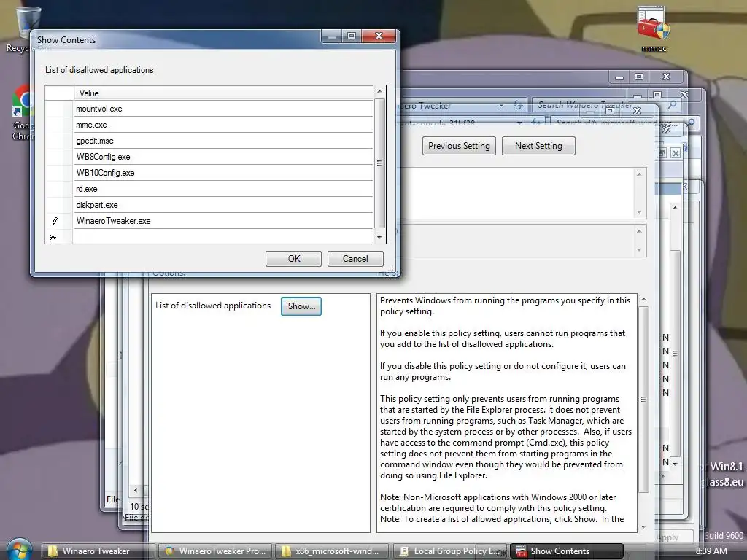Launch Google Chrome from desktop shortcut
The width and height of the screenshot is (747, 560).
22,112
